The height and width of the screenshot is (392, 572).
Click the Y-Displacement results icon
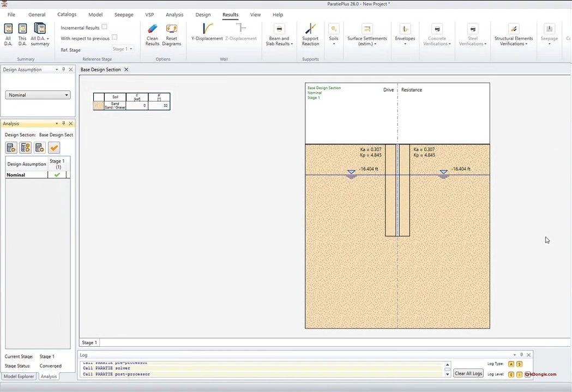click(x=207, y=29)
